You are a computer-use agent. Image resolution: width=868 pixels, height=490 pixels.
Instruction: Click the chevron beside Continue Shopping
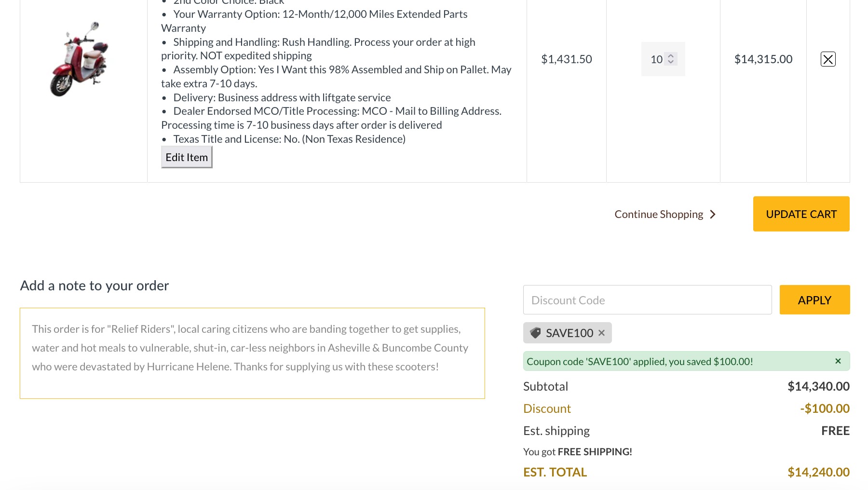pyautogui.click(x=713, y=214)
